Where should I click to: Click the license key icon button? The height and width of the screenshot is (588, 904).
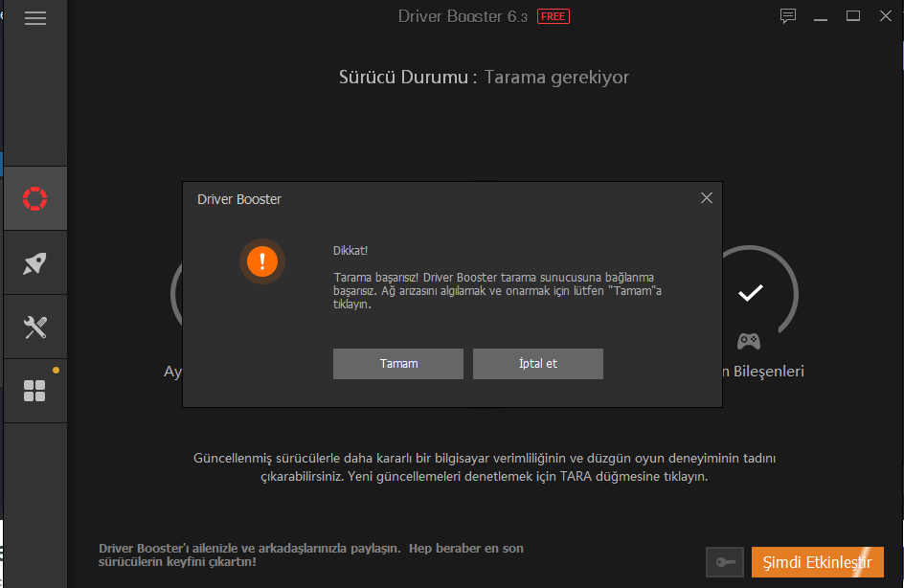coord(725,562)
